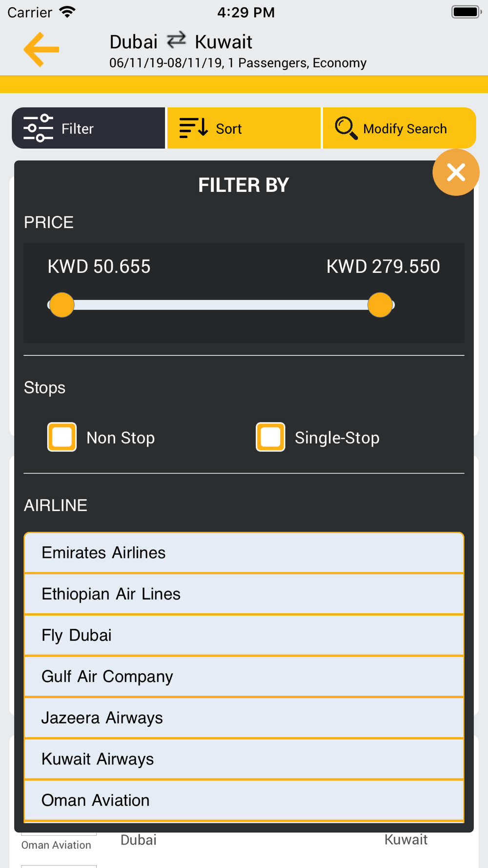Image resolution: width=488 pixels, height=868 pixels.
Task: Click the maximum price slider handle
Action: pyautogui.click(x=380, y=305)
